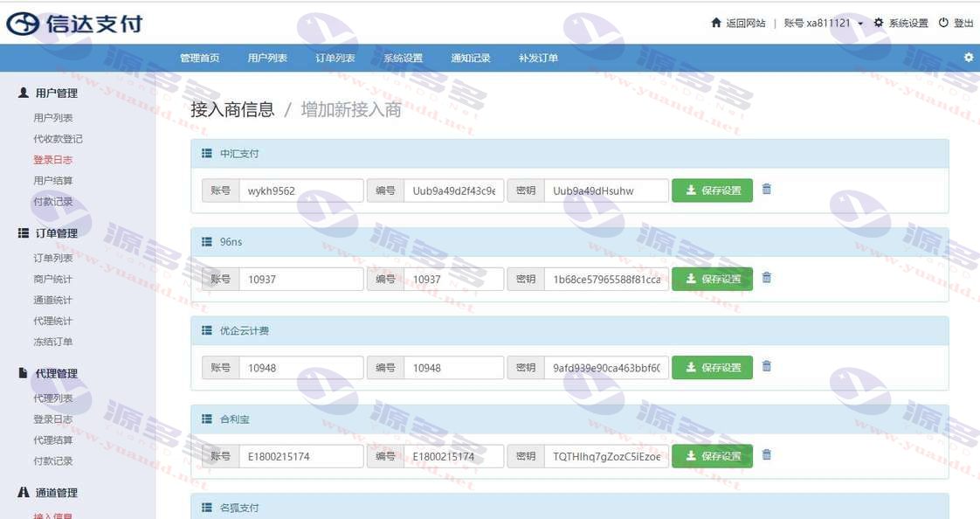The image size is (980, 519).
Task: Open 代理结算 in the sidebar
Action: [x=53, y=440]
